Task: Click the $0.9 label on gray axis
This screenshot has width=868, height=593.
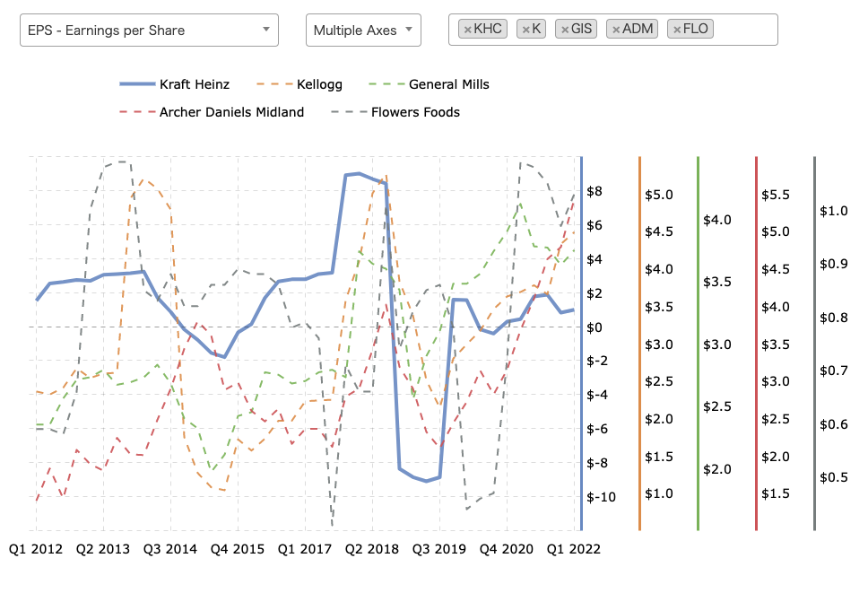Action: 834,264
